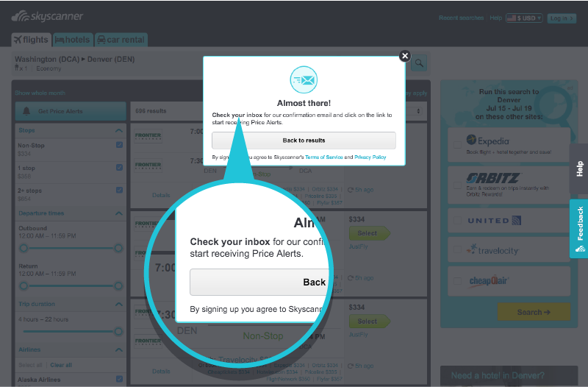Collapse the Departure times section
Image resolution: width=588 pixels, height=387 pixels.
[119, 213]
